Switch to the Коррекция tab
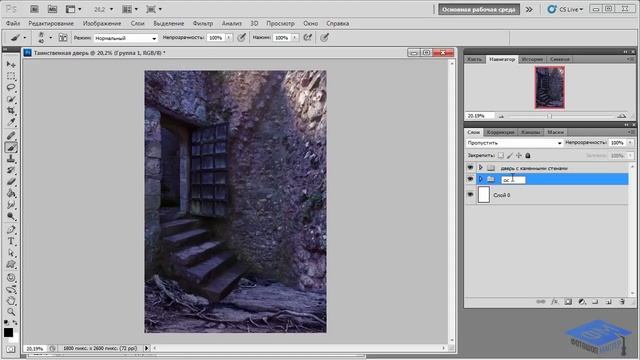640x360 pixels. click(x=500, y=132)
